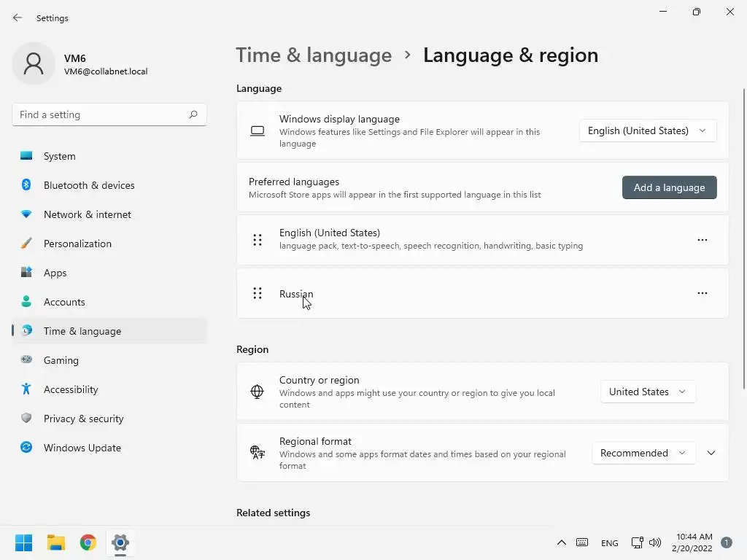Screen dimensions: 747x560
Task: Click the Bluetooth icon in sidebar
Action: click(x=26, y=184)
